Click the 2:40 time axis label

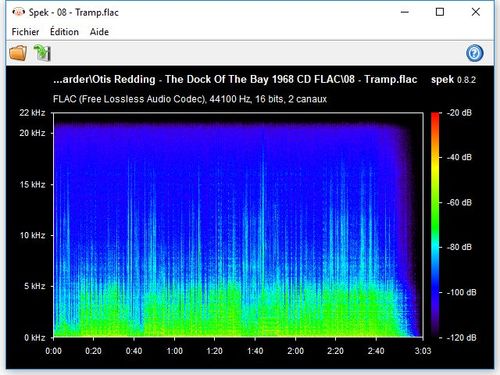click(376, 351)
